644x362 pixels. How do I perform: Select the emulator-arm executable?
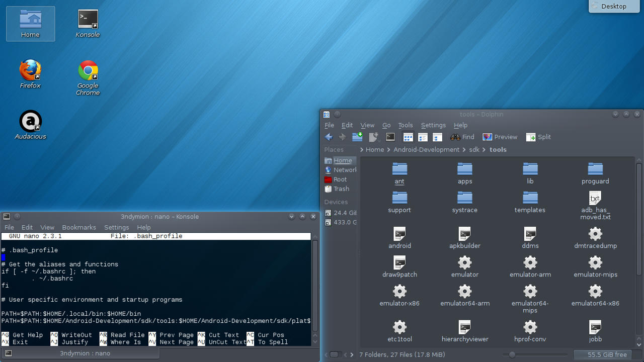click(530, 266)
